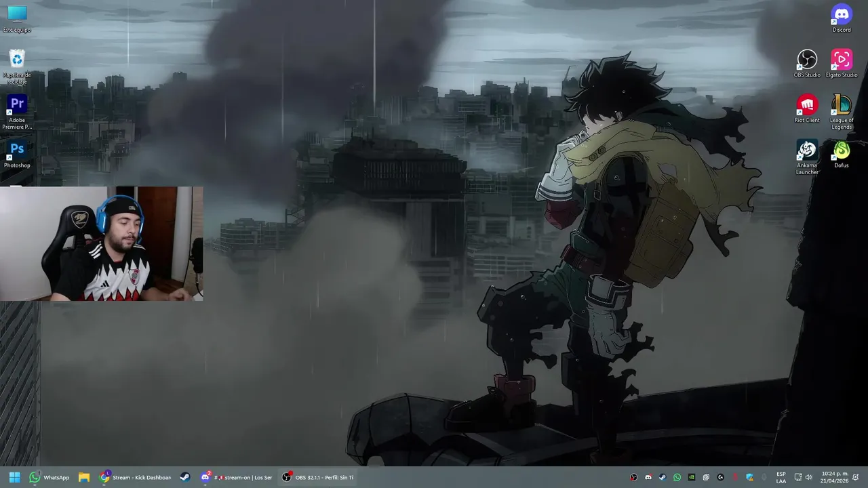This screenshot has height=488, width=868.
Task: Switch to Discord stream-on taskbar window
Action: click(x=237, y=477)
